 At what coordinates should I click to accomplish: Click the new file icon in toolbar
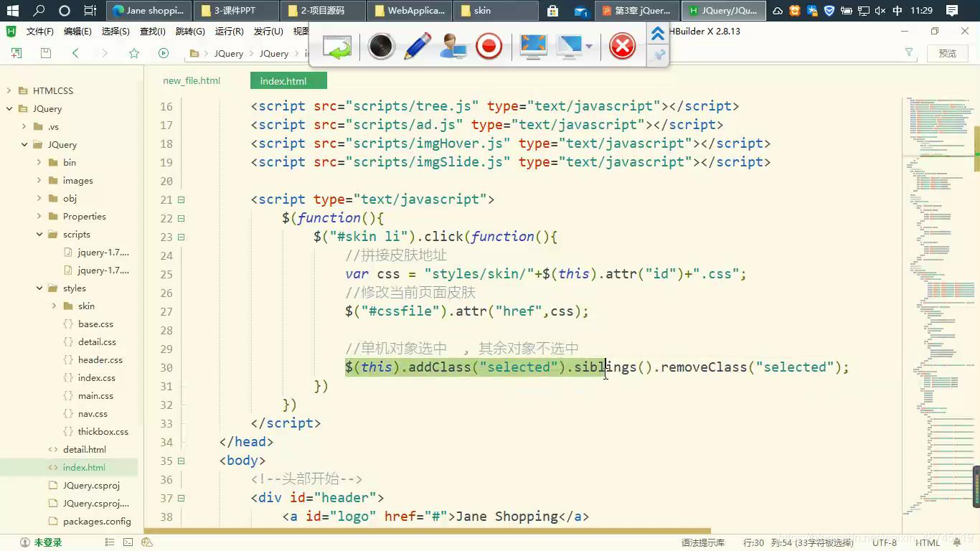tap(17, 53)
